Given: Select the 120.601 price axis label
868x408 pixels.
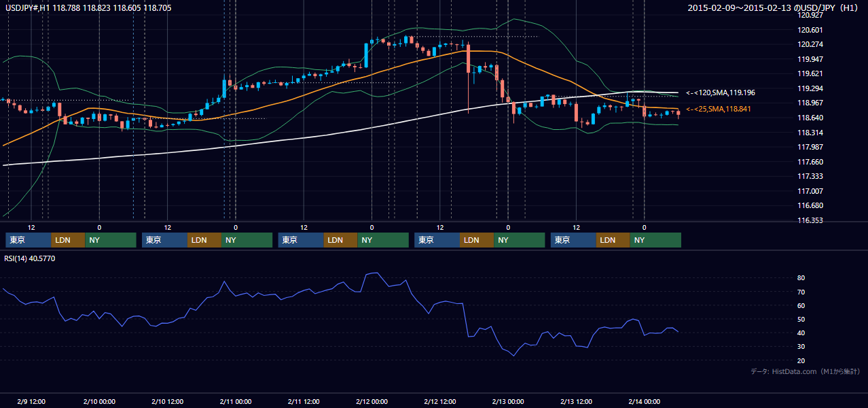Looking at the screenshot, I should (811, 30).
